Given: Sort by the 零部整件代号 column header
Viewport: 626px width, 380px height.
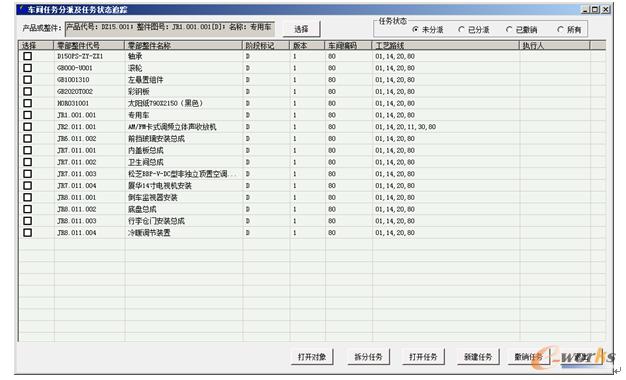Looking at the screenshot, I should [x=89, y=46].
